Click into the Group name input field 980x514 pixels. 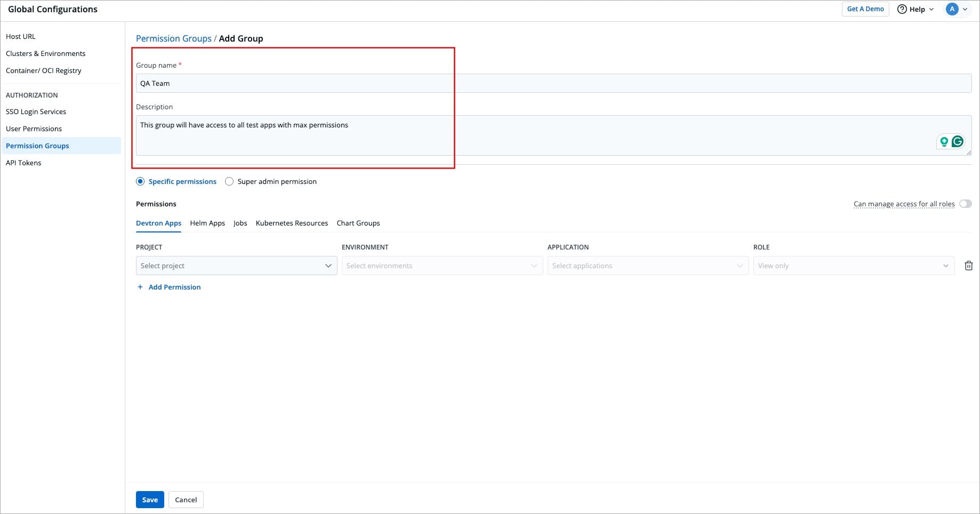(x=553, y=83)
